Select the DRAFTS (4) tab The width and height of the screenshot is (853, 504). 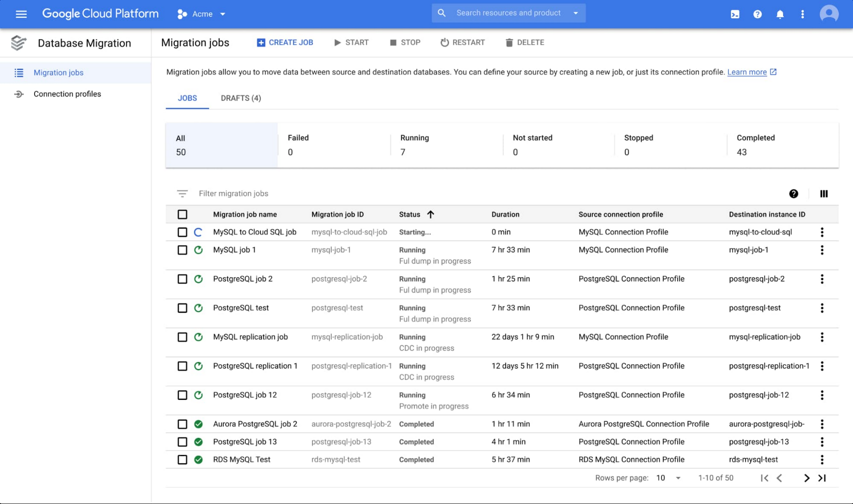(241, 98)
